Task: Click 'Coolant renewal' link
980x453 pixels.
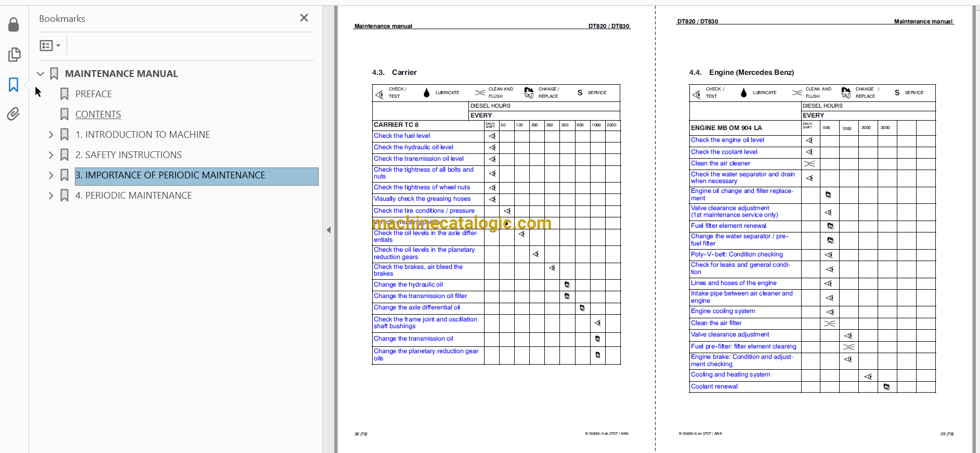Action: 714,386
